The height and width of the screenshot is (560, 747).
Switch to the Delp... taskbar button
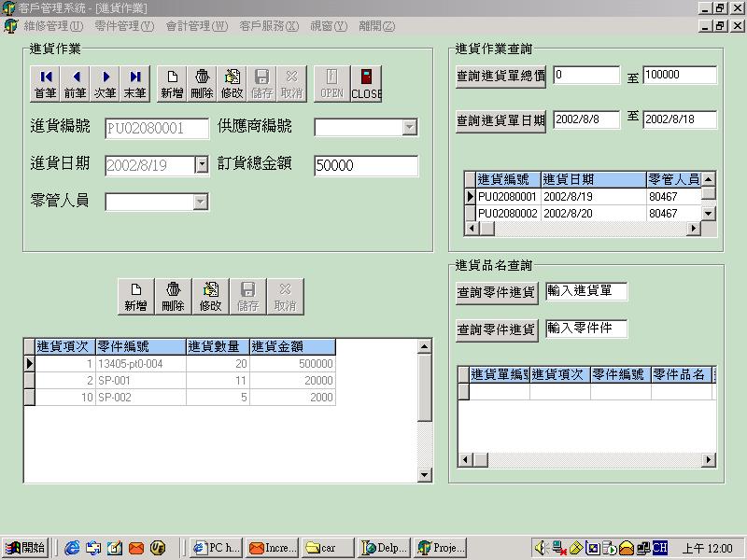pyautogui.click(x=384, y=548)
